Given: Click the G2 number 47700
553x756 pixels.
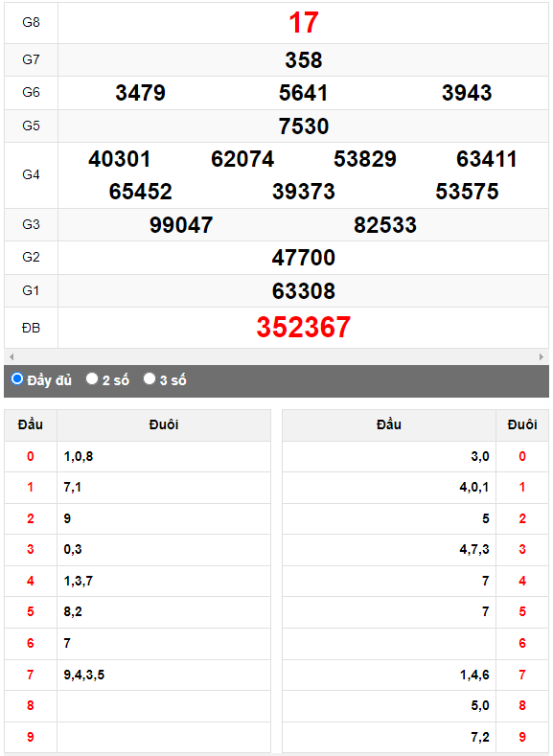Looking at the screenshot, I should [x=303, y=258].
